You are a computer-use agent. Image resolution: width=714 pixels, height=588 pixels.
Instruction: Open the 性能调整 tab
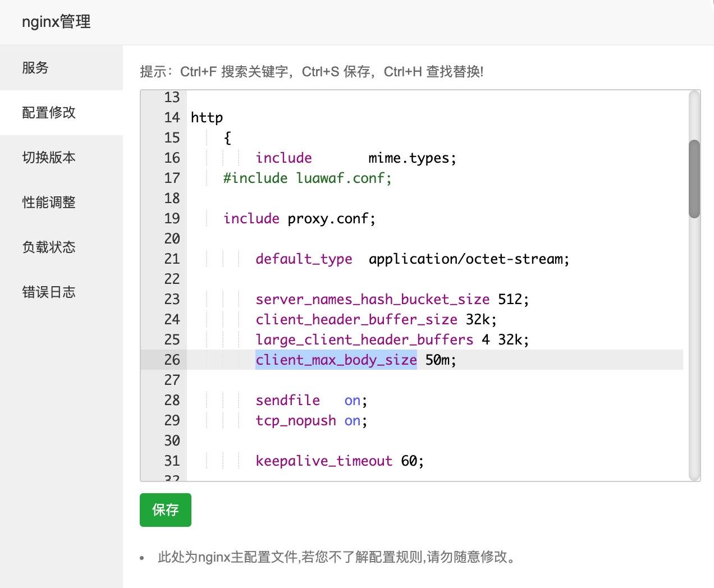pyautogui.click(x=61, y=203)
